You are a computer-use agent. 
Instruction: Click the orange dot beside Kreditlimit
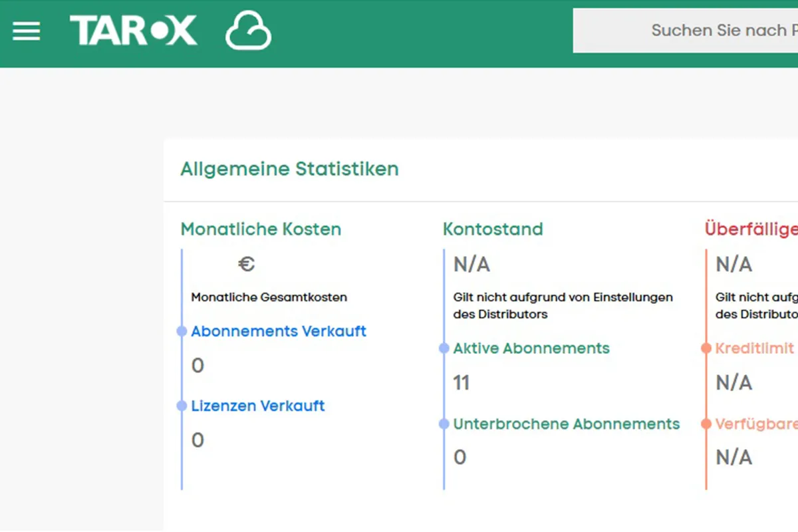point(706,348)
